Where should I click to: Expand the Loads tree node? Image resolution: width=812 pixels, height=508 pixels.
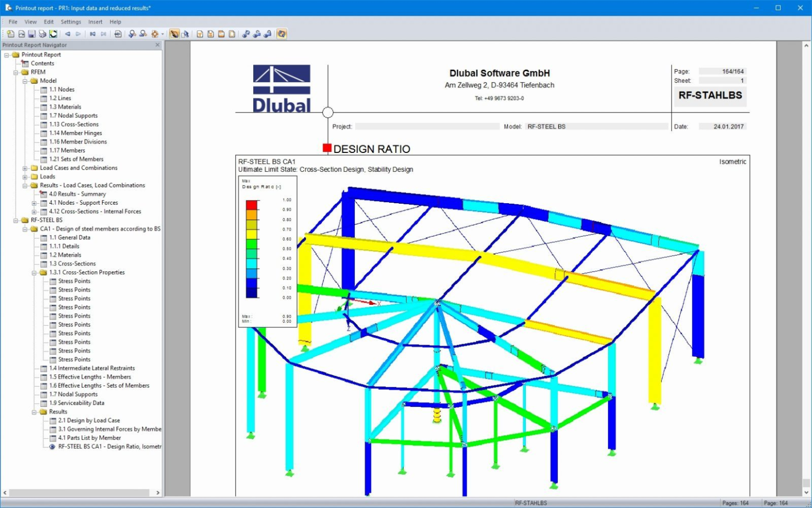tap(25, 176)
